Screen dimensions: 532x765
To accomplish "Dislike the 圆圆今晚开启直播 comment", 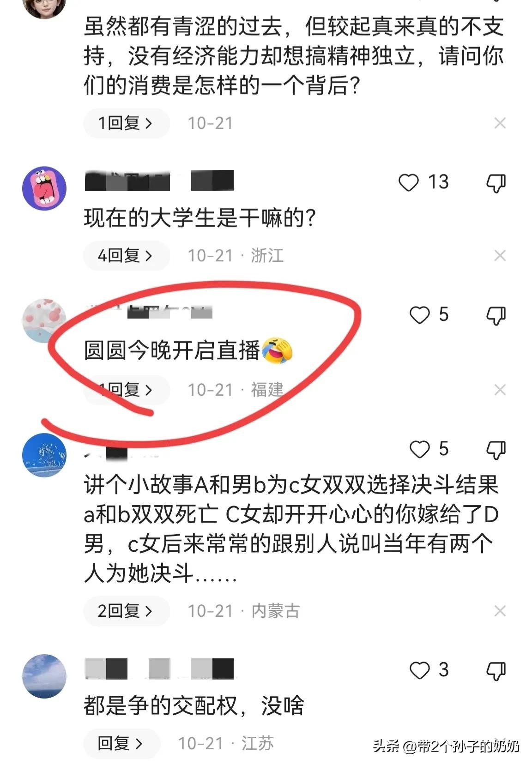I will coord(496,316).
